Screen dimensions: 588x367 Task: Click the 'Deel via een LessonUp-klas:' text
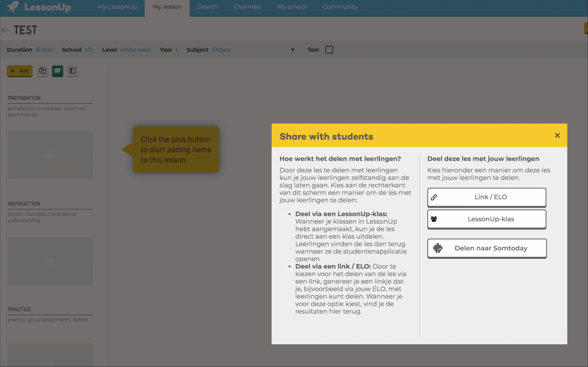coord(342,214)
